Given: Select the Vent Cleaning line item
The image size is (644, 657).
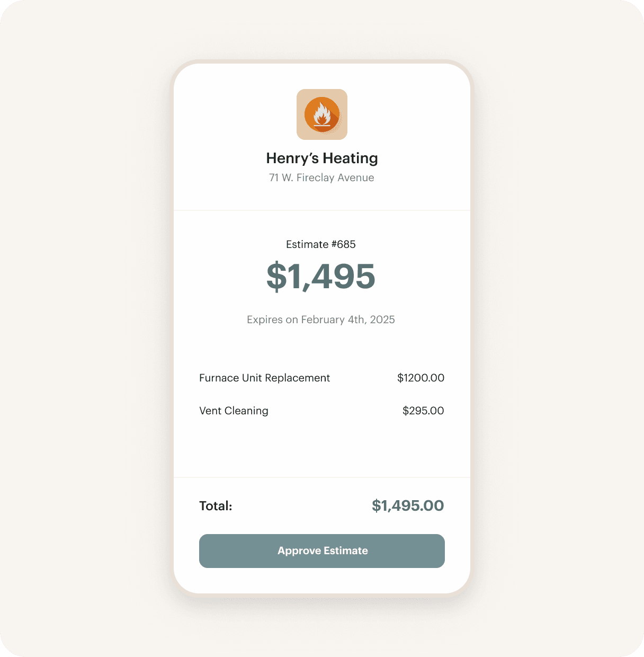Looking at the screenshot, I should (234, 411).
